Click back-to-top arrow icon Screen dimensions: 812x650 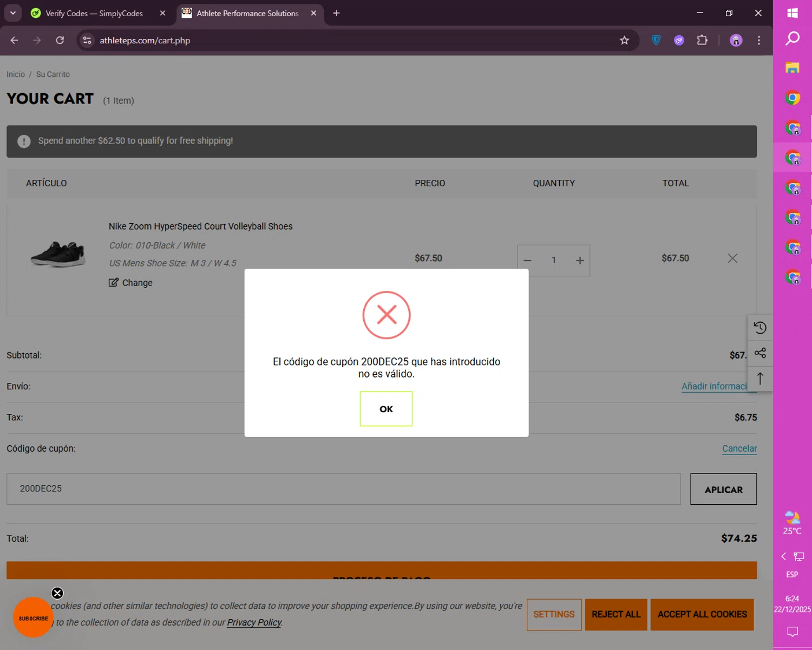coord(760,379)
